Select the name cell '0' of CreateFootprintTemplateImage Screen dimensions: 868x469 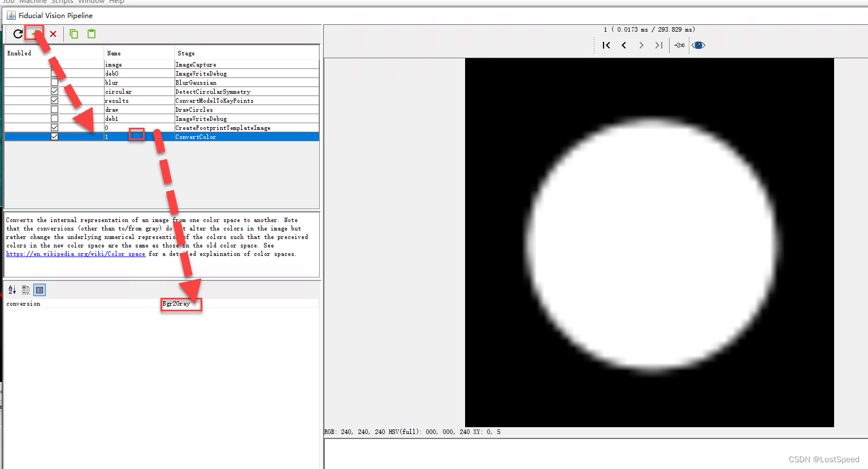139,128
